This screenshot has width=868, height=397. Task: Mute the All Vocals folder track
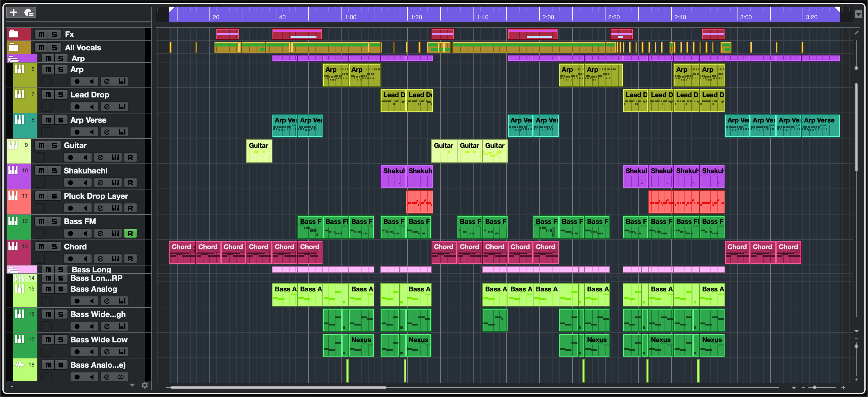[42, 48]
